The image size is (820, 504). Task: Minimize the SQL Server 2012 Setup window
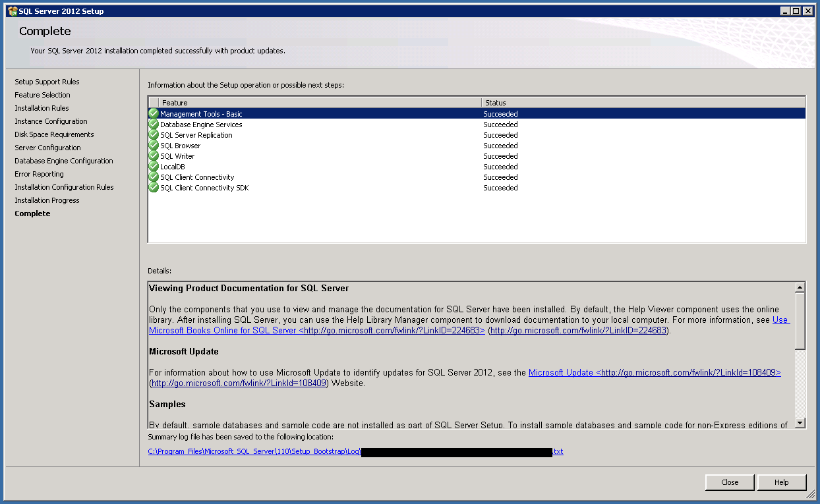pos(785,11)
